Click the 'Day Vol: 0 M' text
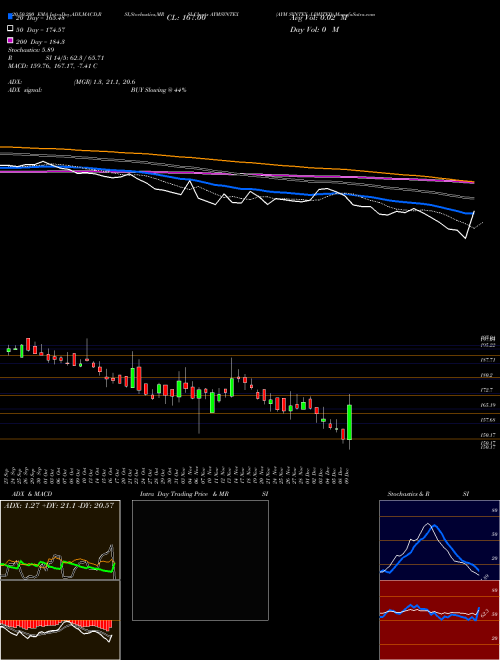This screenshot has height=660, width=500. click(x=314, y=29)
